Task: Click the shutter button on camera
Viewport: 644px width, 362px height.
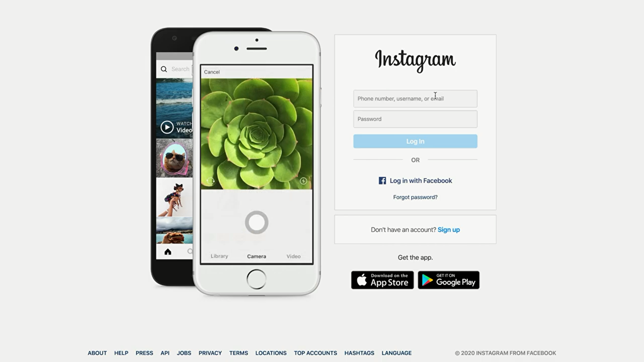Action: pyautogui.click(x=256, y=222)
